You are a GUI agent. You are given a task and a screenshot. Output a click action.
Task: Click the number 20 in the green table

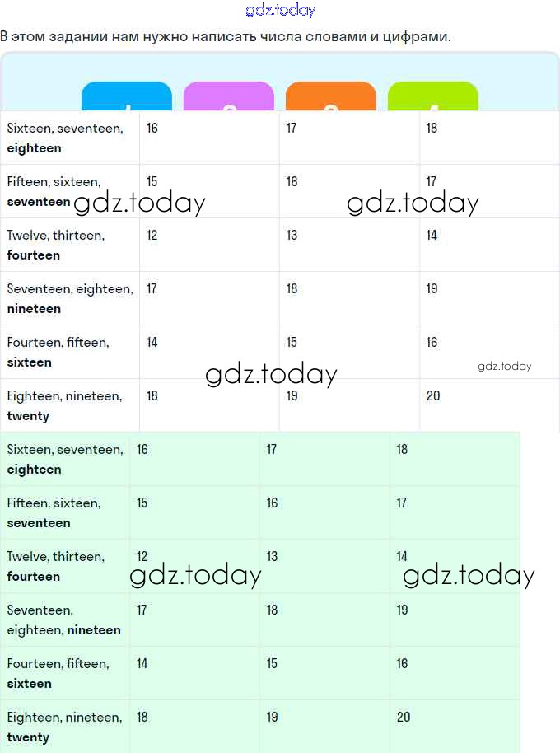[x=404, y=717]
